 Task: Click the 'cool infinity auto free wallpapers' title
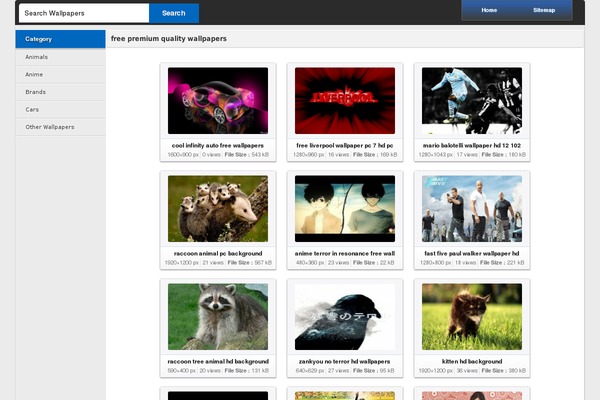(x=218, y=145)
